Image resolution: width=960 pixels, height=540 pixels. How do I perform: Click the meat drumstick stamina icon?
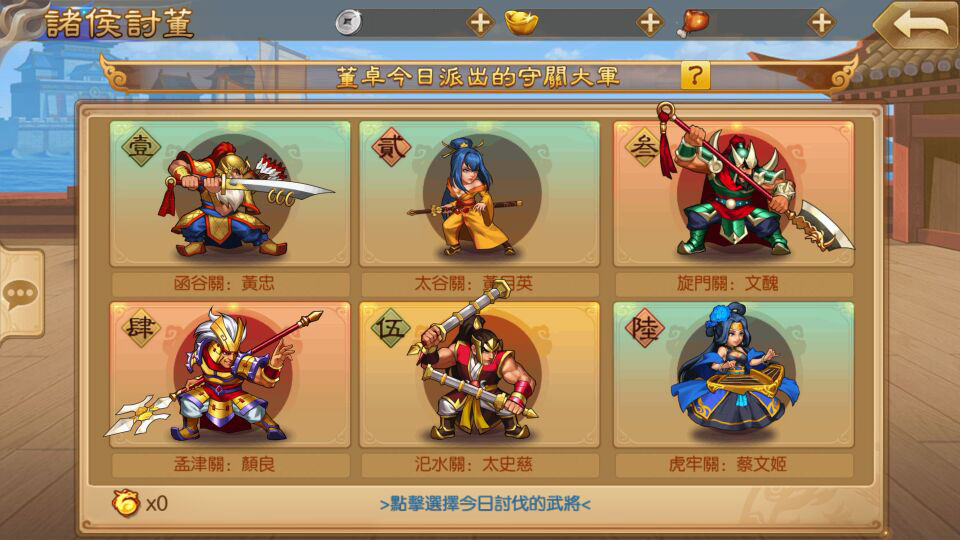click(692, 23)
